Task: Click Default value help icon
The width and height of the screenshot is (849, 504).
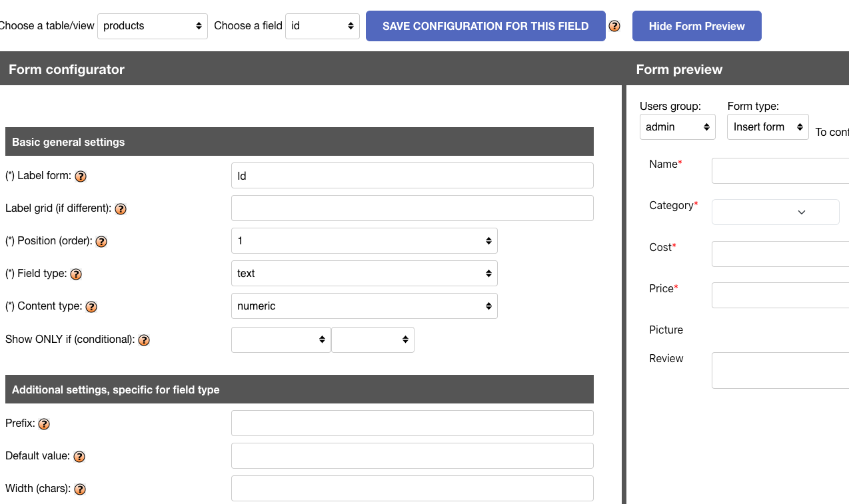Action: tap(79, 457)
